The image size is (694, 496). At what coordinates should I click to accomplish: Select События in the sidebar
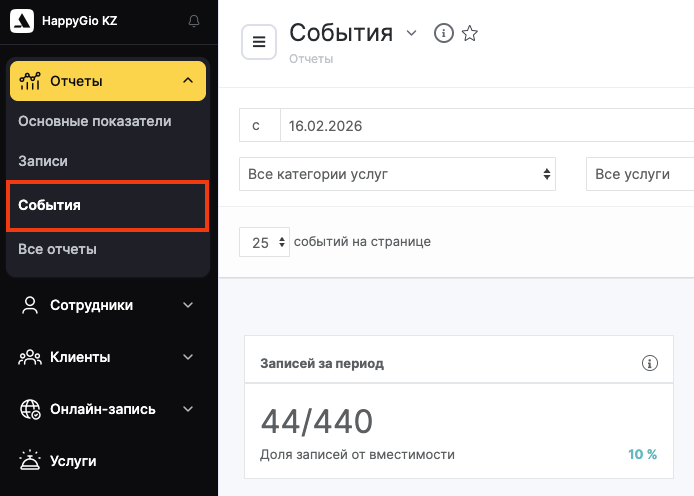pyautogui.click(x=50, y=205)
